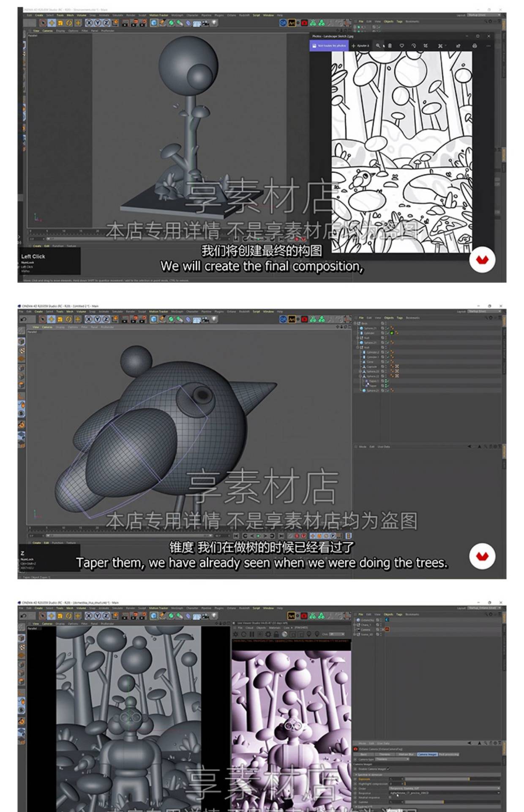Image resolution: width=524 pixels, height=812 pixels.
Task: Toggle enable checkmark of Taper.1 deformer
Action: point(388,381)
